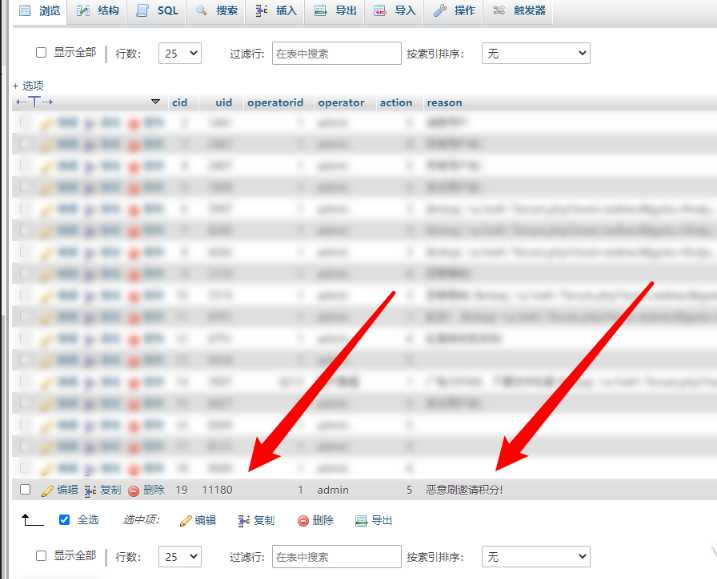Open the top 按索引排序 dropdown
This screenshot has height=579, width=717.
click(536, 53)
